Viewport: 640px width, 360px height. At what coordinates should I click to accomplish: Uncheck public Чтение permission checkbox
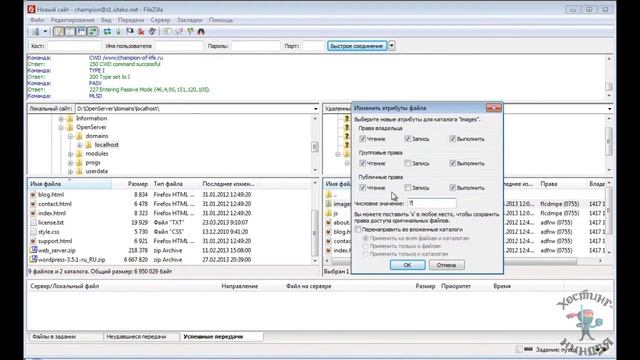tap(362, 188)
